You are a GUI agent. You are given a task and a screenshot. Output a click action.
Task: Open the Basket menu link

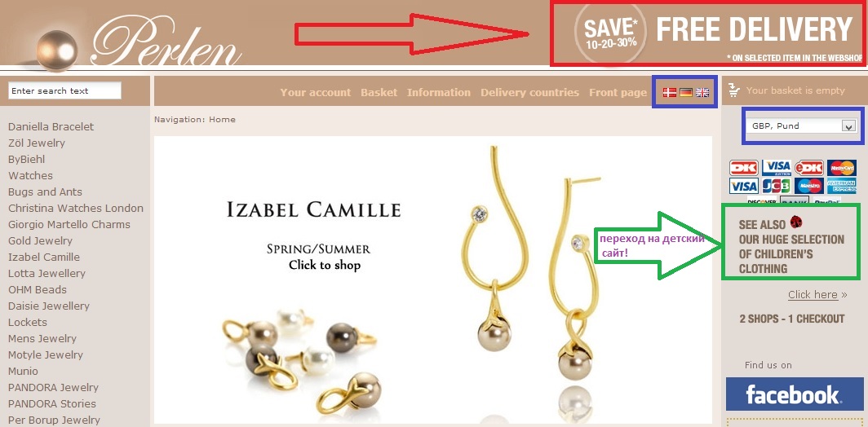[x=379, y=92]
